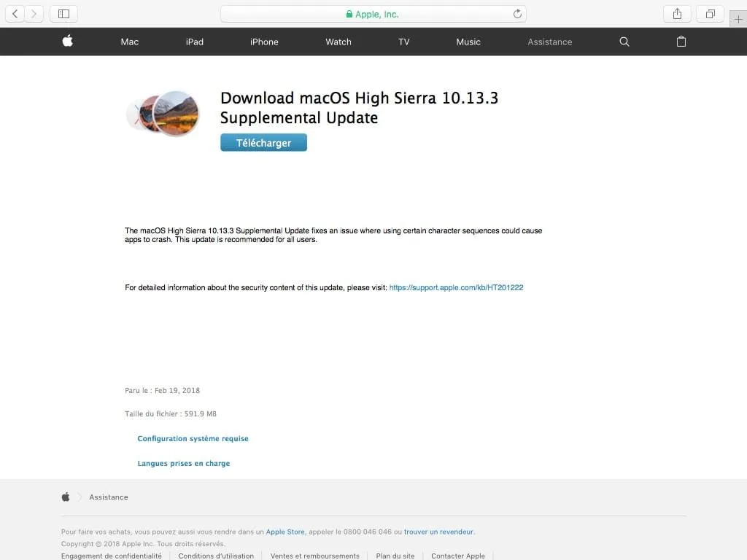This screenshot has height=560, width=747.
Task: Select the iPhone menu item
Action: [264, 42]
